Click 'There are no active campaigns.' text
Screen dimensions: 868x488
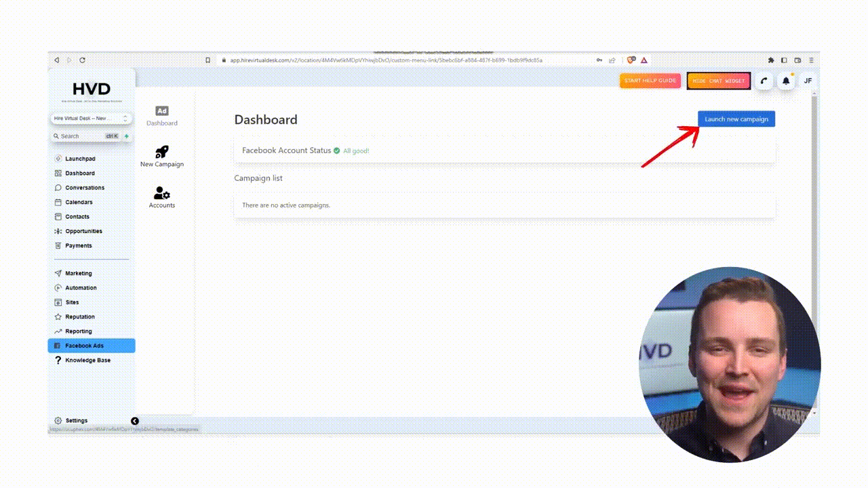[286, 205]
